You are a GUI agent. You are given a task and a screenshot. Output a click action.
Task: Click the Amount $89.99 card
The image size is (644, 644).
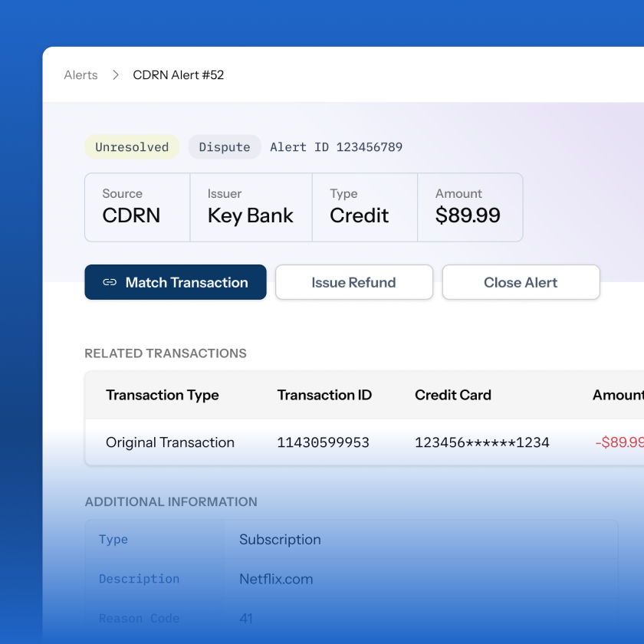(x=469, y=207)
